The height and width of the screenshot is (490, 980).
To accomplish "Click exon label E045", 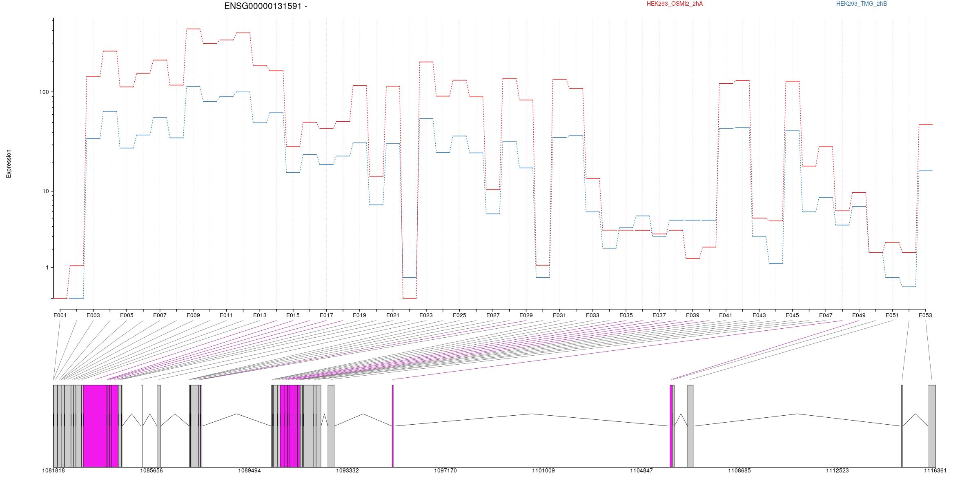I will (792, 315).
